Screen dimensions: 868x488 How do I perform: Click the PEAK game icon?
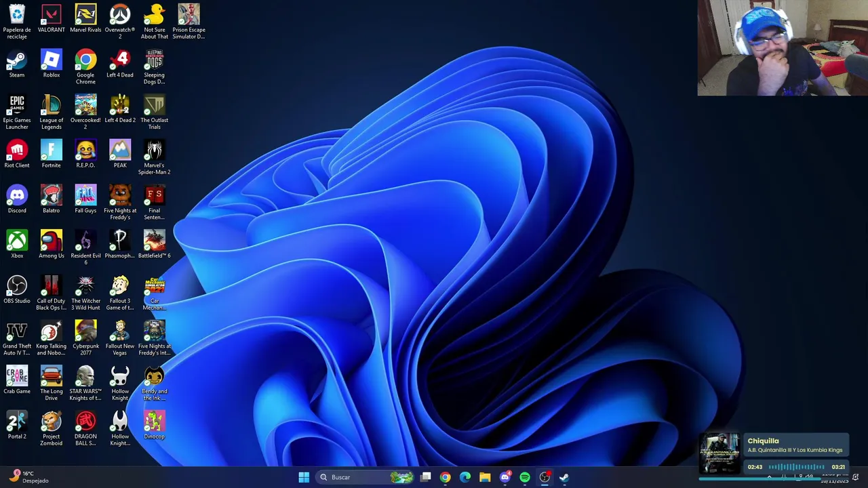coord(120,154)
